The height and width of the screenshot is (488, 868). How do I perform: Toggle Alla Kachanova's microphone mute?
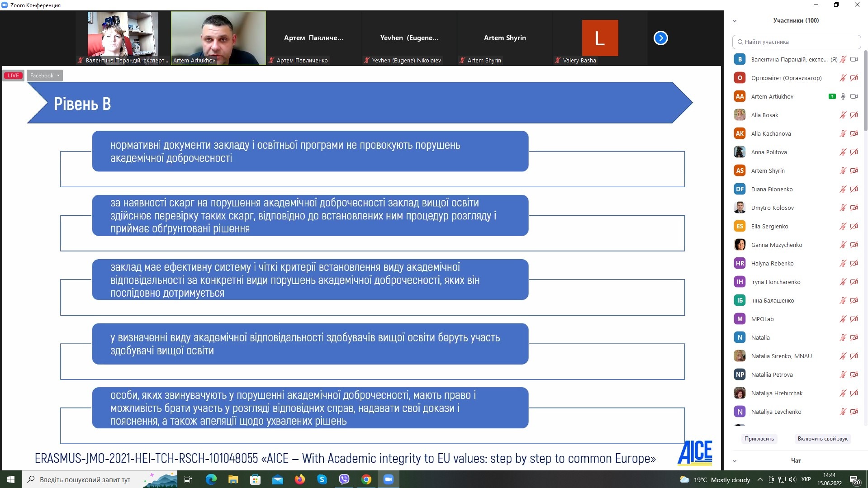pyautogui.click(x=843, y=133)
